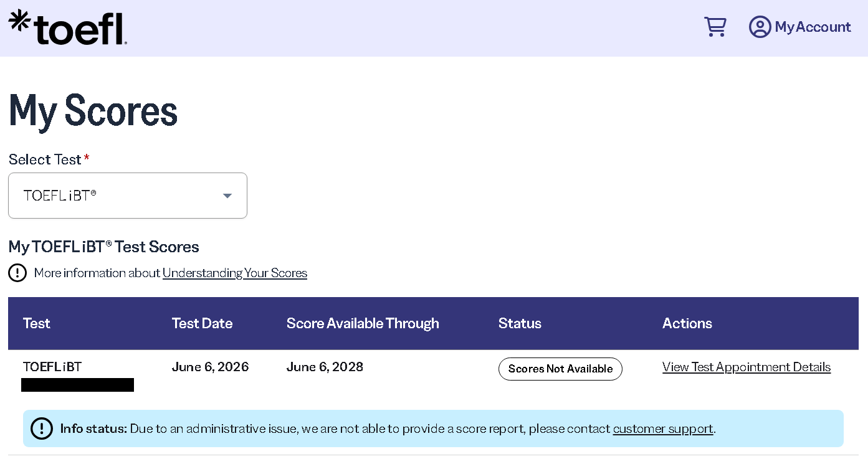Select the TOEFL iBT row test name
Viewport: 868px width, 464px height.
point(52,367)
